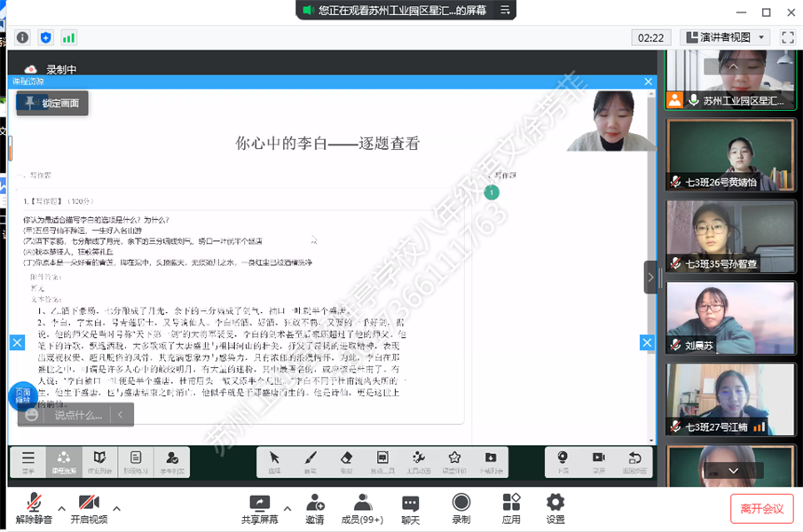Click blue security shield icon
The height and width of the screenshot is (532, 803).
coord(46,37)
